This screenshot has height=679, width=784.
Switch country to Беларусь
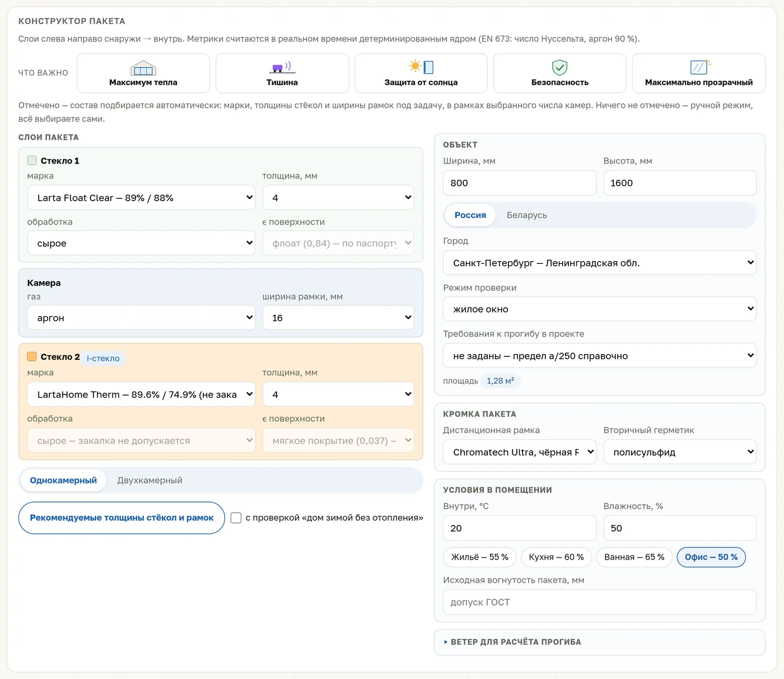[527, 215]
